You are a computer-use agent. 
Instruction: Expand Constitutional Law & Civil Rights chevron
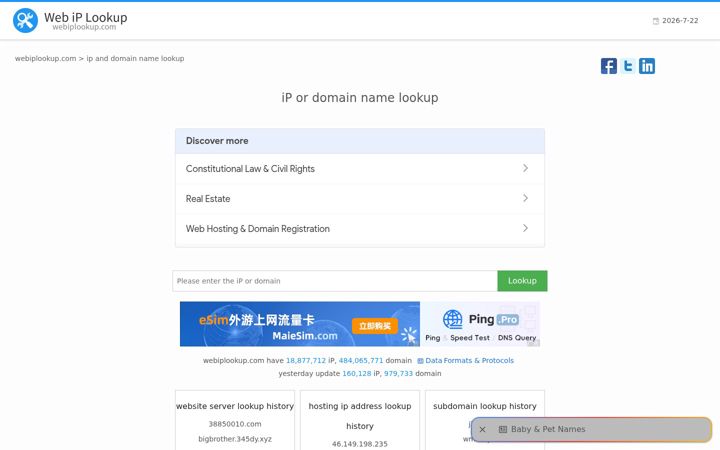point(525,169)
